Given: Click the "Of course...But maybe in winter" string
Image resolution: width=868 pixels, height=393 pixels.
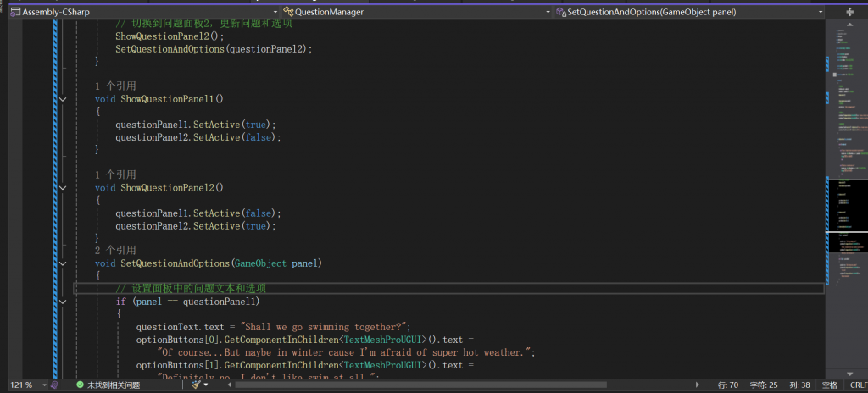Looking at the screenshot, I should (346, 352).
